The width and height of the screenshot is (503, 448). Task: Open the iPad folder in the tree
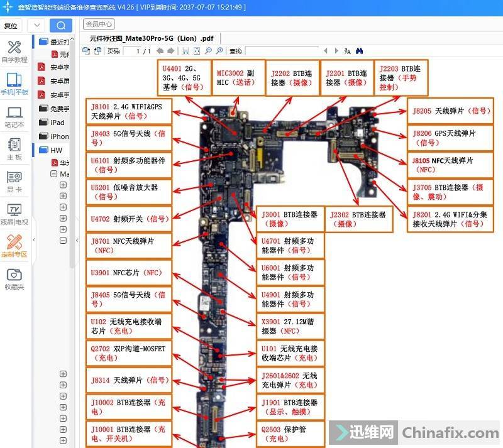(x=57, y=123)
